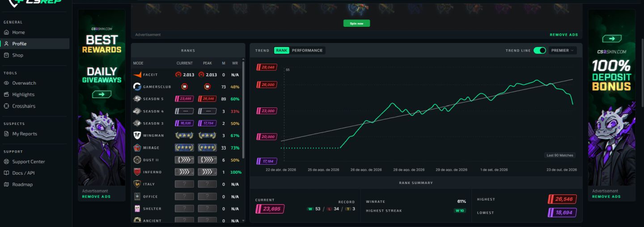Image resolution: width=644 pixels, height=227 pixels.
Task: Click the Support Center lifebuoy icon
Action: point(6,162)
